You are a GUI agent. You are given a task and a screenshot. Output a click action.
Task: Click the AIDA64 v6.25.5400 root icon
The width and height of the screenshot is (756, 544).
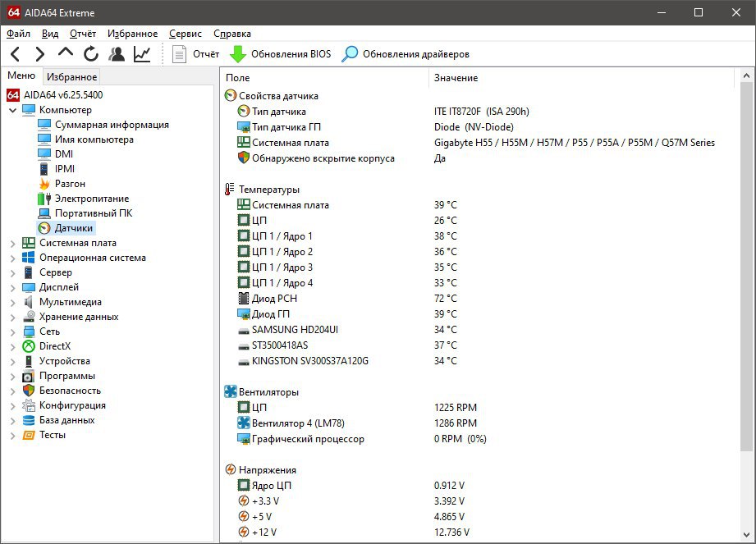pyautogui.click(x=13, y=95)
